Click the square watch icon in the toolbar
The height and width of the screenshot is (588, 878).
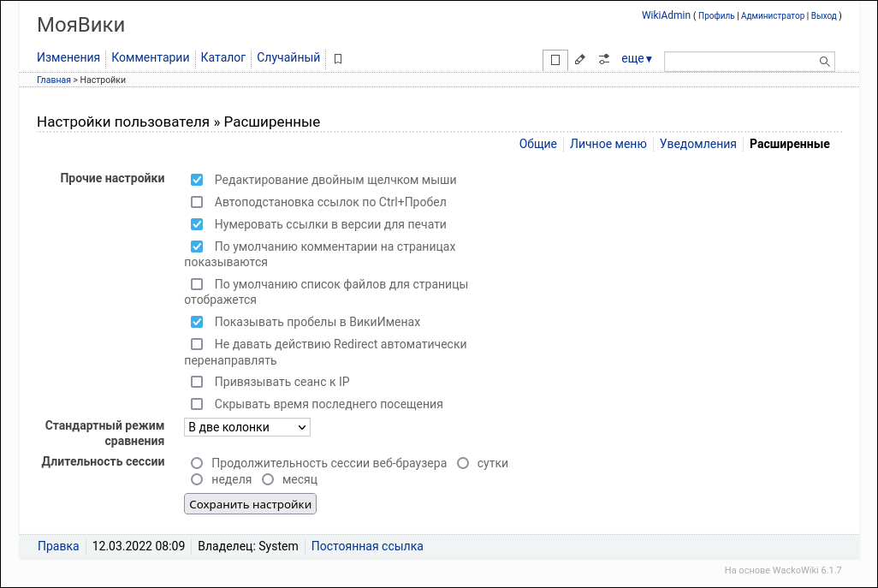click(x=555, y=60)
